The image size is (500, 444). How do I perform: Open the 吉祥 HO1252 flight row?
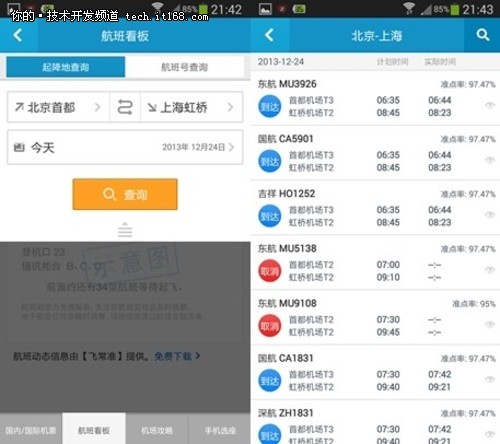click(375, 208)
